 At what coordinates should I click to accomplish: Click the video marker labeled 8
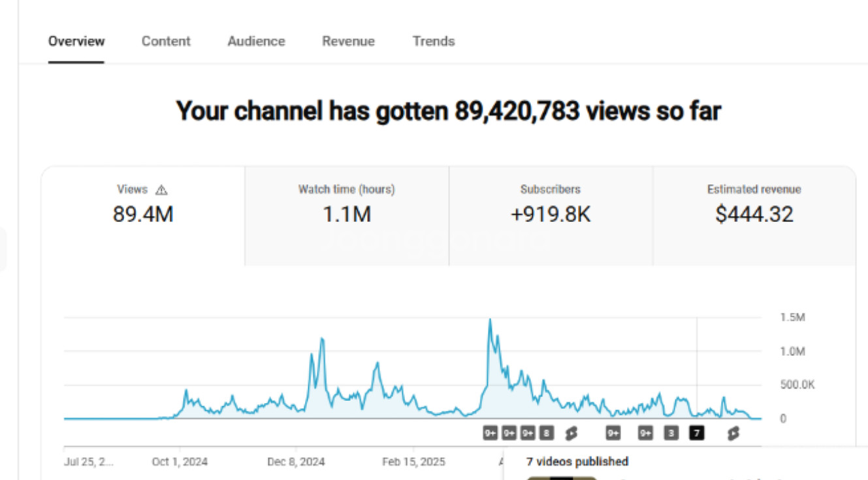[547, 432]
